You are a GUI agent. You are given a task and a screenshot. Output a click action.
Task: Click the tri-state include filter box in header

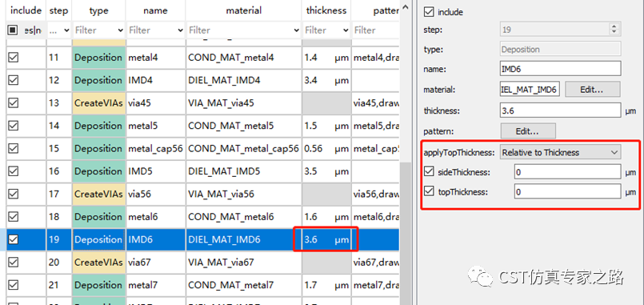point(13,30)
